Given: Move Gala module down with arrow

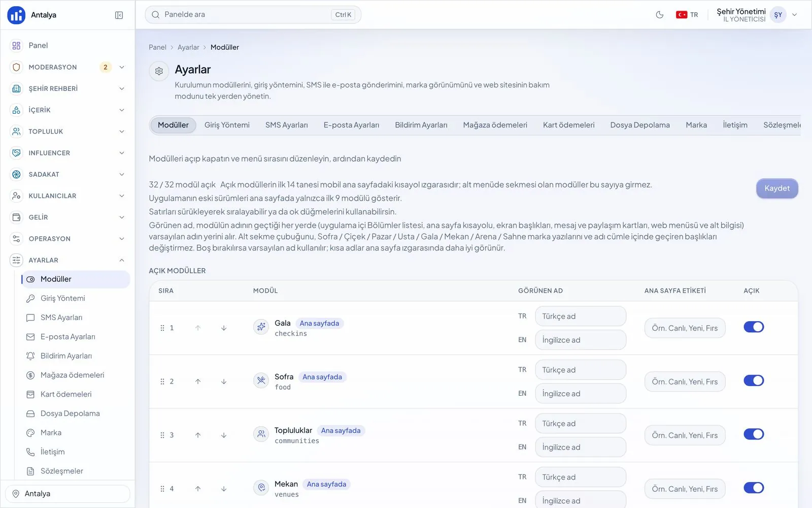Looking at the screenshot, I should (x=224, y=328).
